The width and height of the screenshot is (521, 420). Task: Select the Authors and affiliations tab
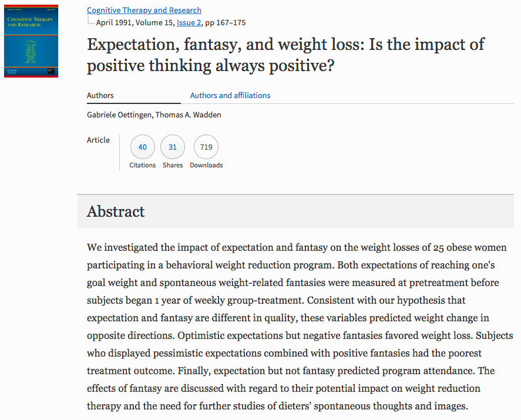pos(230,95)
